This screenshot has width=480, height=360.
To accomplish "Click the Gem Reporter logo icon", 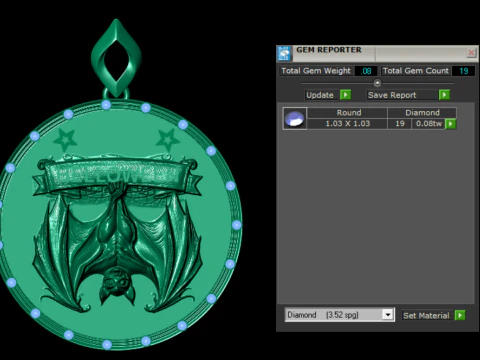I will tap(284, 53).
